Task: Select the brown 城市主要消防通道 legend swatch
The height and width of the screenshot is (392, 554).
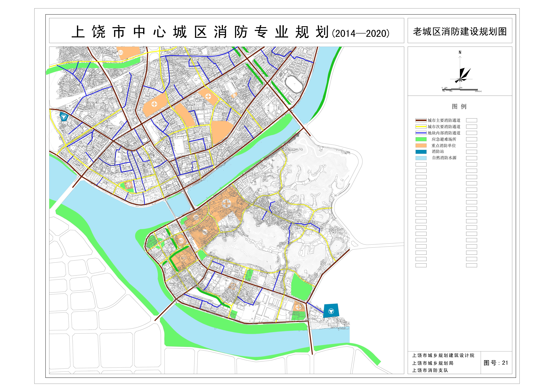Action: point(421,120)
